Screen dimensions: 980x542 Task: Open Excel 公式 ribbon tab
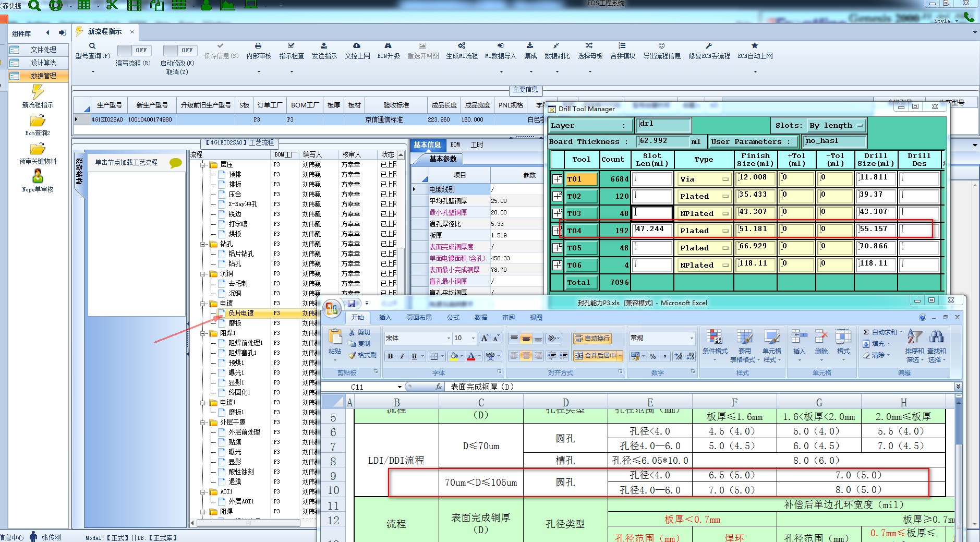pyautogui.click(x=453, y=317)
